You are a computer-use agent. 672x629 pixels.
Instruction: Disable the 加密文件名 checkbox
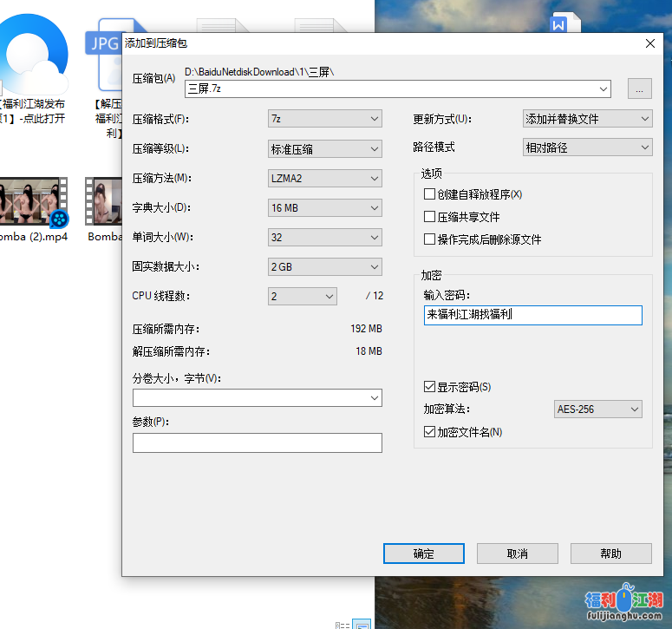click(x=430, y=432)
